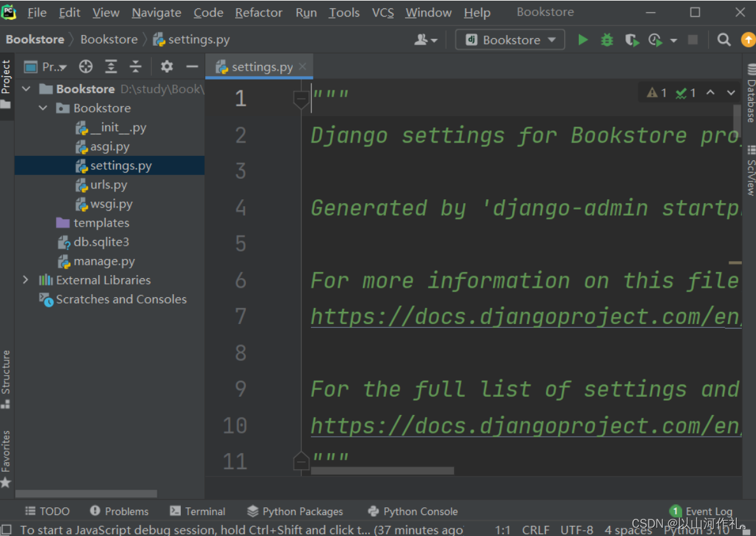Open Project panel settings gear
This screenshot has width=756, height=536.
(167, 67)
